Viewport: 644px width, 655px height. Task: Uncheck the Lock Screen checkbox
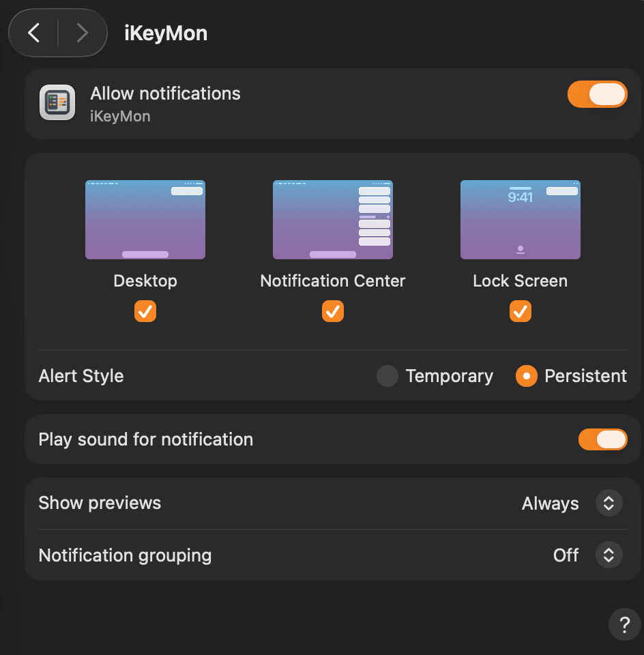pos(521,311)
